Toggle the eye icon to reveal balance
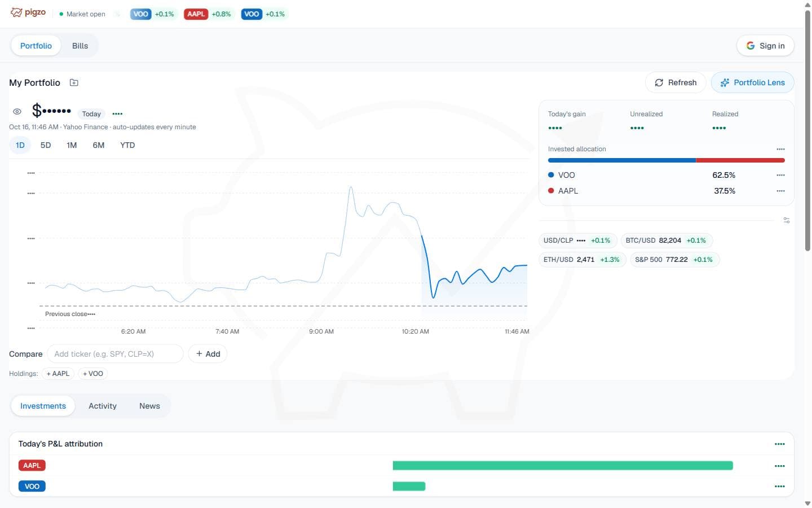The width and height of the screenshot is (812, 508). click(x=17, y=112)
